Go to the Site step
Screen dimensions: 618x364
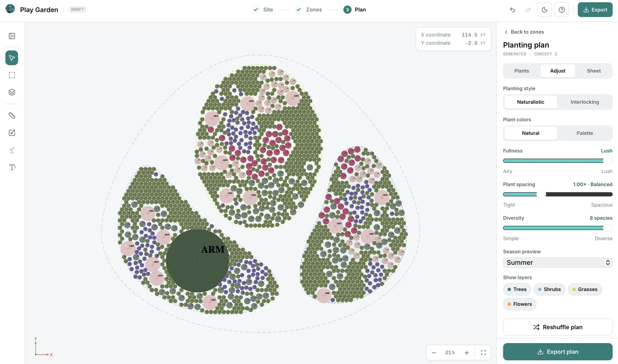click(x=263, y=10)
